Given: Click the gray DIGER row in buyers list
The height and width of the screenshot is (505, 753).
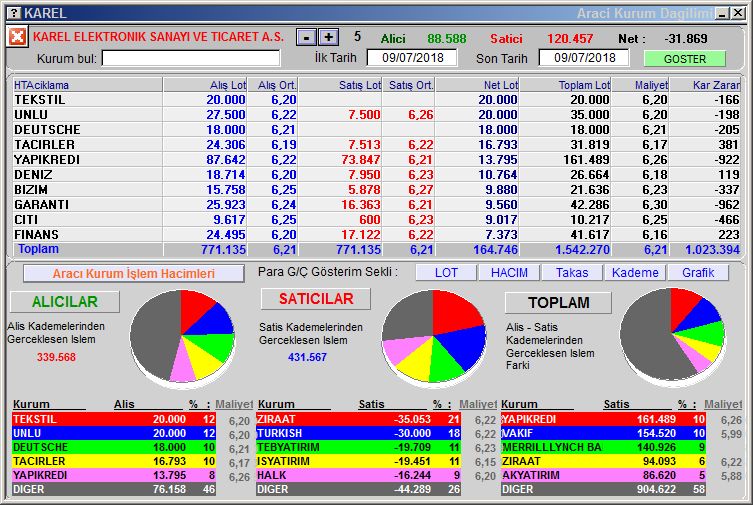Looking at the screenshot, I should 114,489.
